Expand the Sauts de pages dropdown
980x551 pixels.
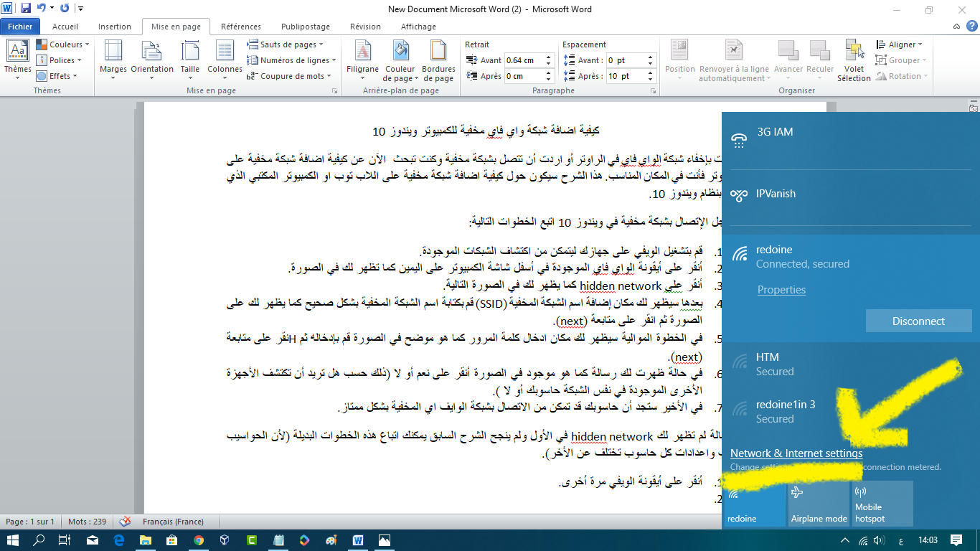click(x=288, y=44)
